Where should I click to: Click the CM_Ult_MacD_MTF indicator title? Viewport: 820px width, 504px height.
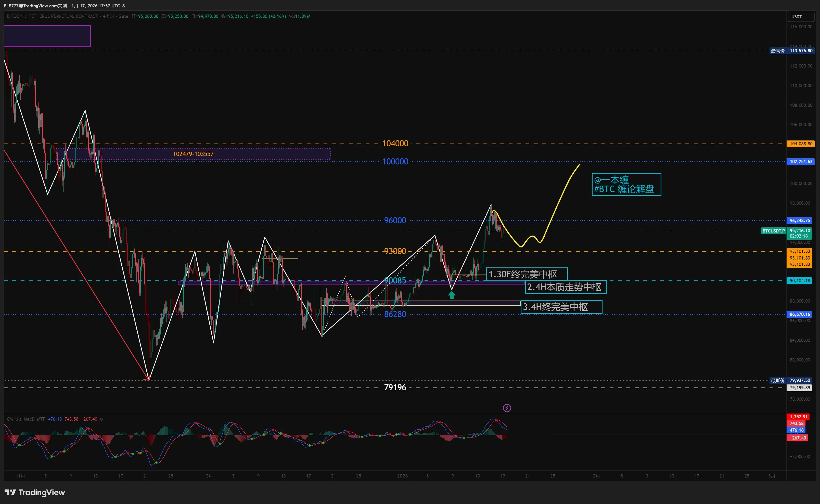pyautogui.click(x=26, y=419)
